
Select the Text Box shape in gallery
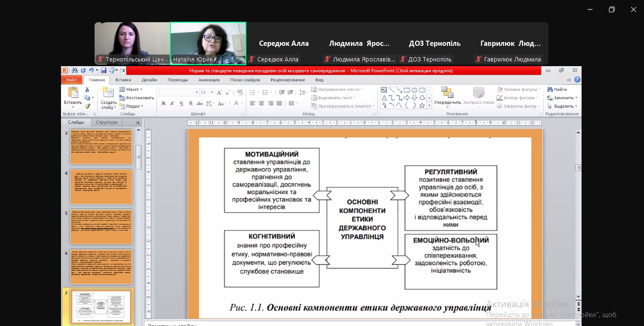(x=384, y=90)
